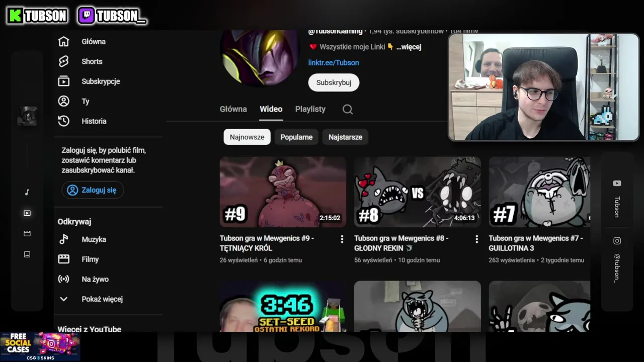Select the Najnowsze filter chip
This screenshot has height=362, width=644.
[247, 137]
